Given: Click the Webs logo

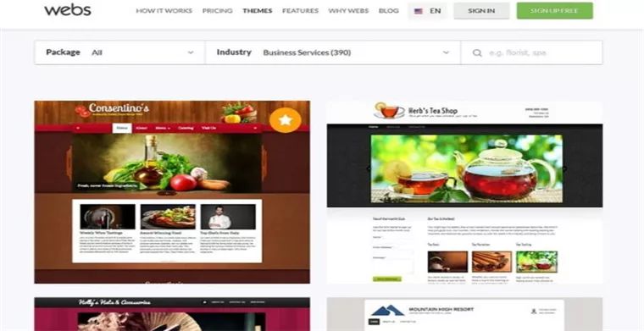Looking at the screenshot, I should coord(67,10).
